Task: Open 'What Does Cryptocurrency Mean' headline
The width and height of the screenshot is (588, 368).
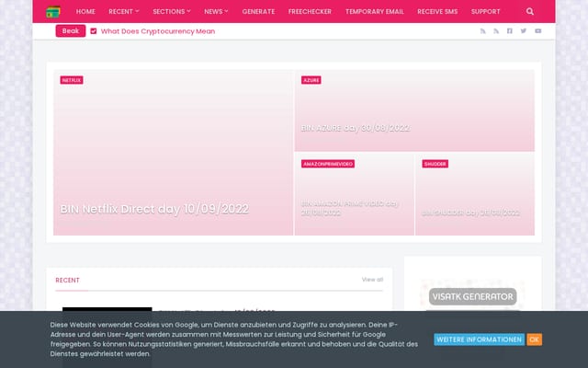Action: tap(158, 31)
